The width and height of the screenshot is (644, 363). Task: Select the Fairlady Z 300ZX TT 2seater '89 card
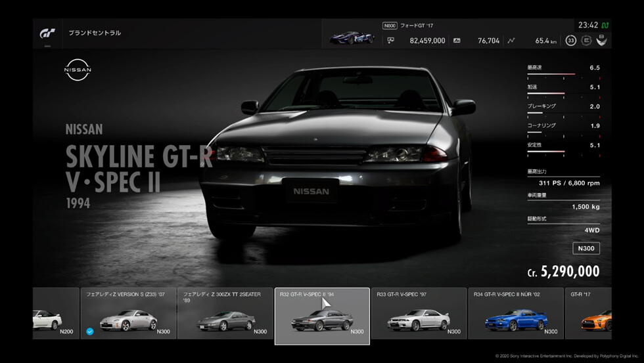tap(225, 313)
